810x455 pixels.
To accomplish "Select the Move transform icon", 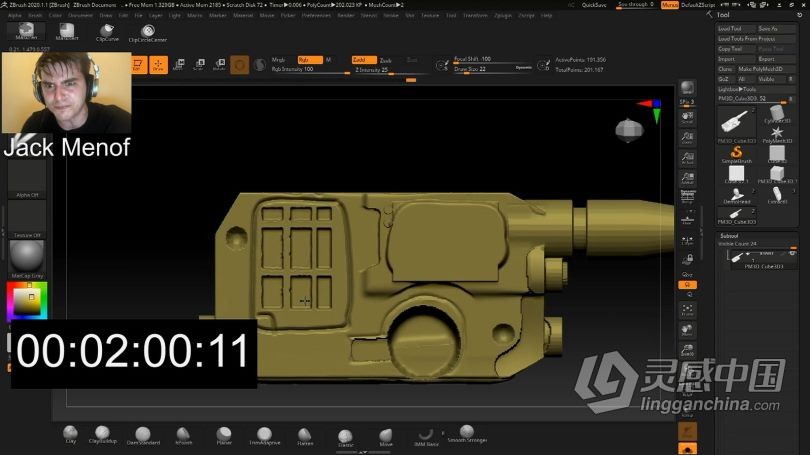I will point(179,65).
